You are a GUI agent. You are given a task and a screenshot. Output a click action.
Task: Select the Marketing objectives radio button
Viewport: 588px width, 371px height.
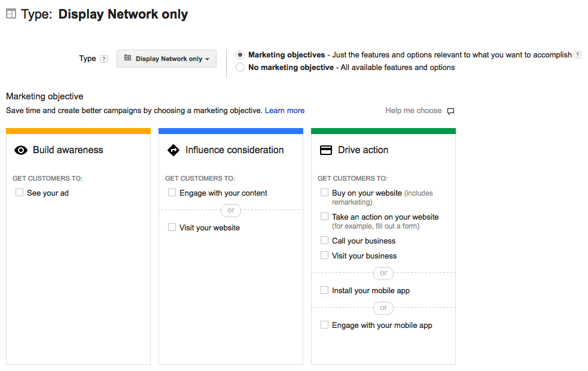pyautogui.click(x=240, y=54)
